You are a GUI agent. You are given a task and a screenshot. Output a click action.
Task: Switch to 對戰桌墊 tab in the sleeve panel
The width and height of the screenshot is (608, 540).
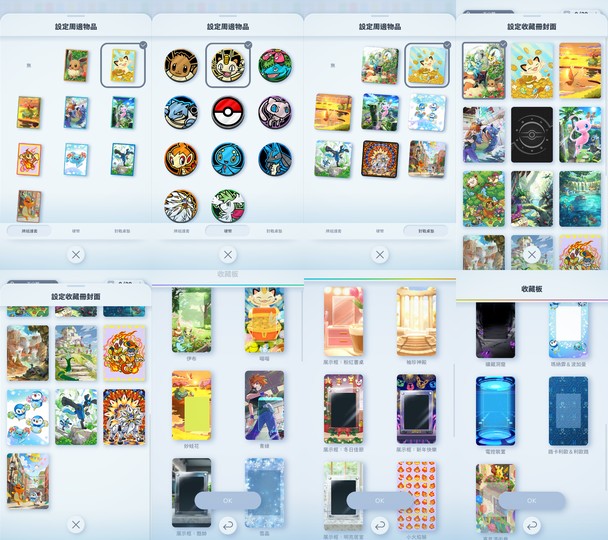(122, 231)
